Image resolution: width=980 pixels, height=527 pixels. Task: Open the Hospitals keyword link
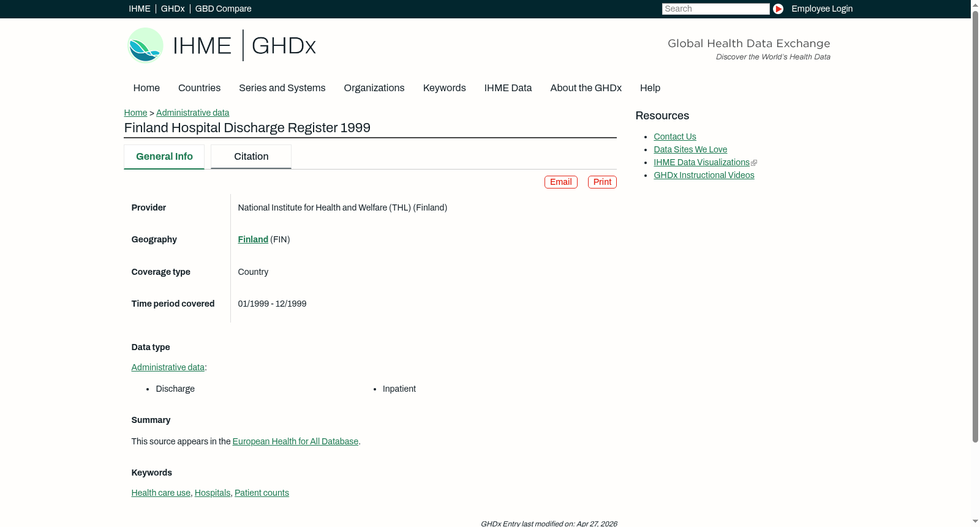coord(213,493)
